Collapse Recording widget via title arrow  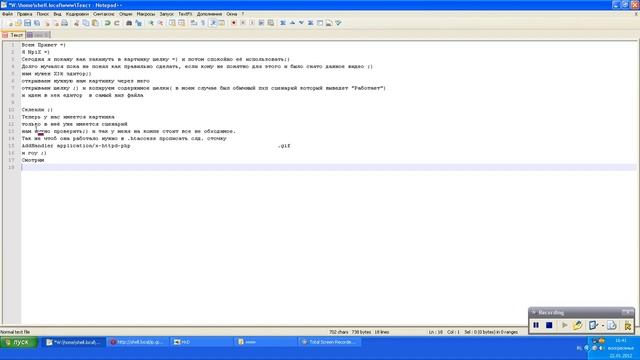tap(534, 313)
